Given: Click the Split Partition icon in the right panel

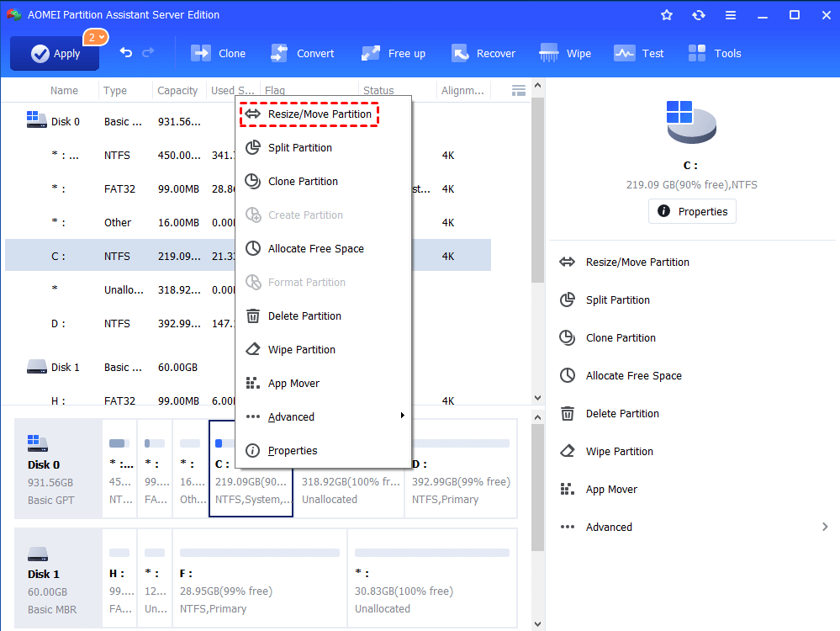Looking at the screenshot, I should pos(568,300).
